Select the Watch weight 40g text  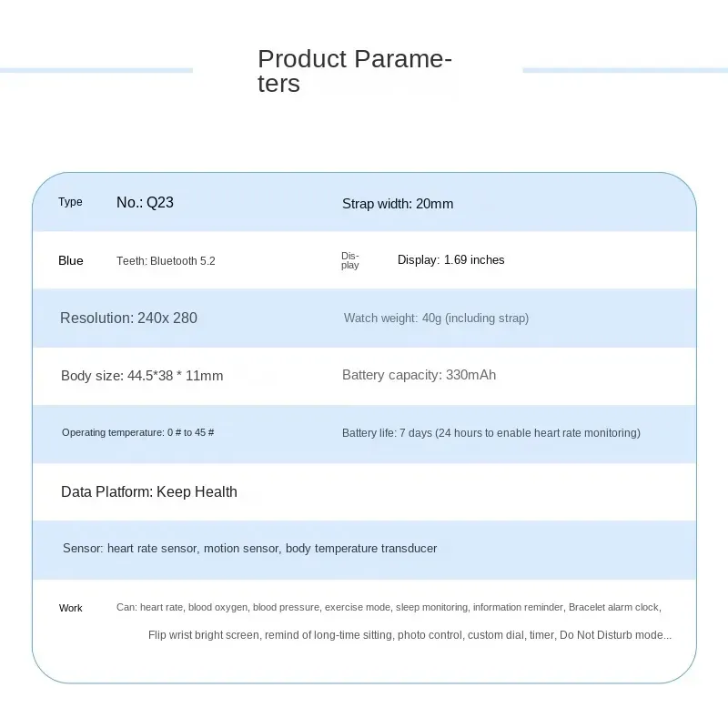(436, 318)
